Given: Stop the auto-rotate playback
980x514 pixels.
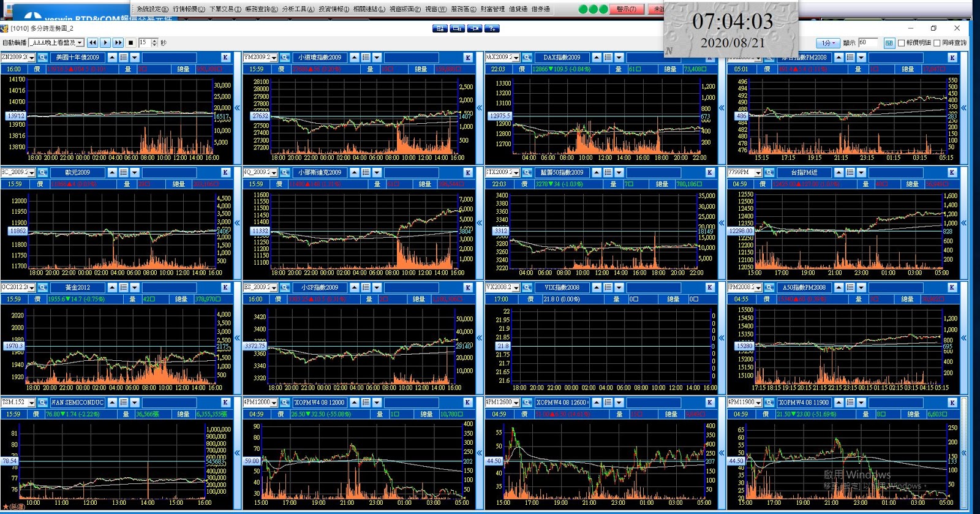Looking at the screenshot, I should click(130, 43).
